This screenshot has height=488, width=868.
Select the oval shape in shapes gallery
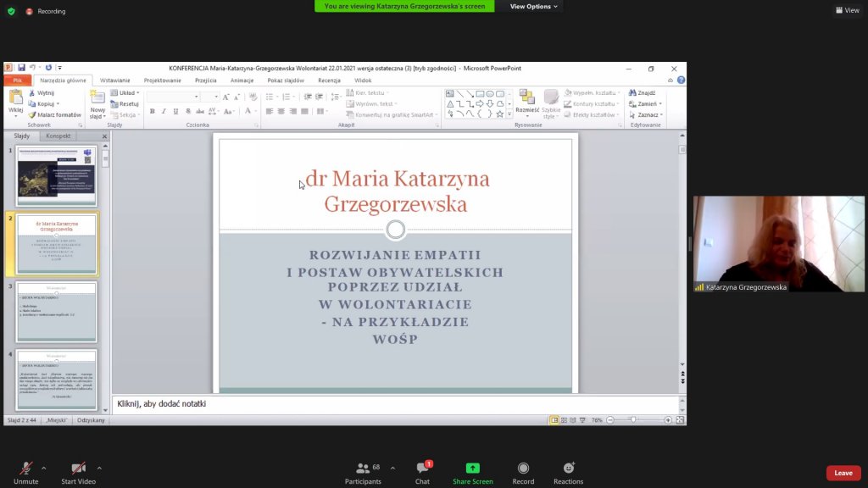pos(490,93)
